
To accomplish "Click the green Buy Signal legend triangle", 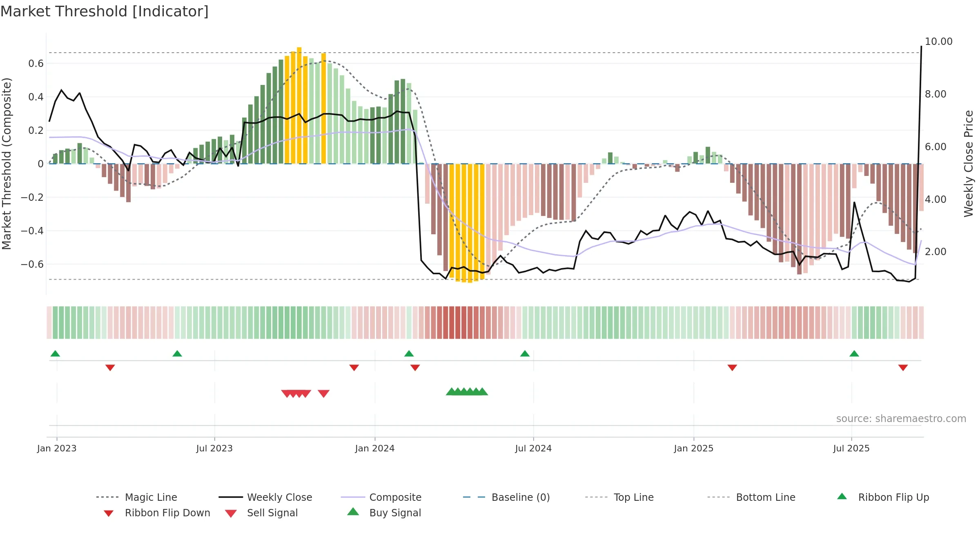I will 353,511.
